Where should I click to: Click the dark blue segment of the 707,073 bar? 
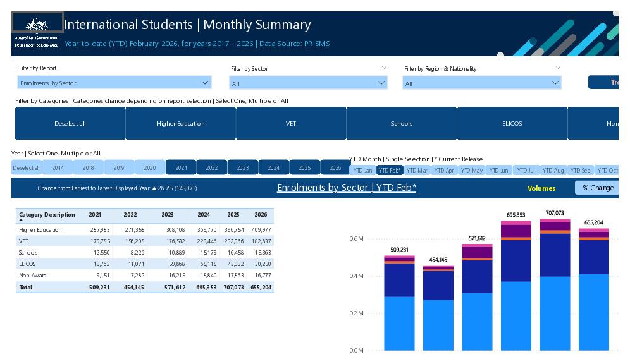pyautogui.click(x=555, y=255)
